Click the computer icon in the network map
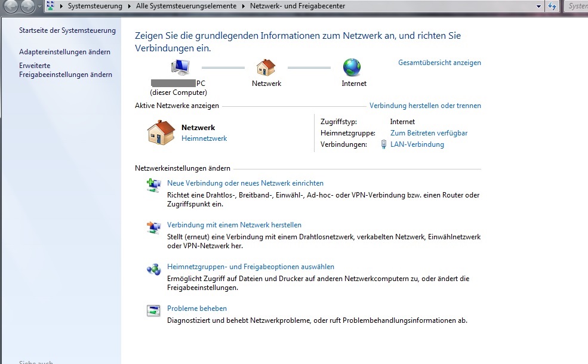Viewport: 588px width, 364px height. tap(180, 67)
